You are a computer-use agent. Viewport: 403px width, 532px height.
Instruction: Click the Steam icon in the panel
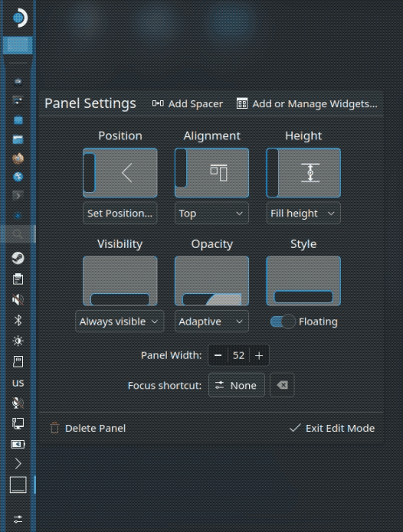pos(18,258)
